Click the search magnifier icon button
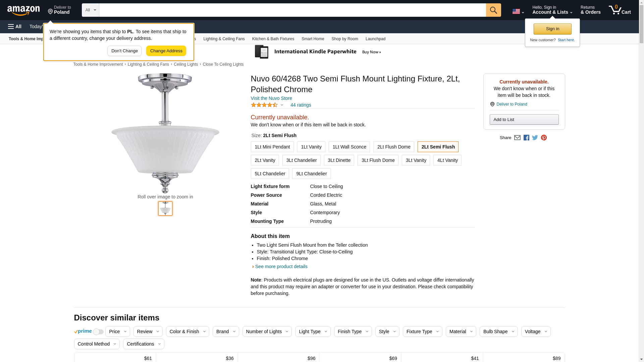Viewport: 644px width, 362px height. tap(493, 10)
